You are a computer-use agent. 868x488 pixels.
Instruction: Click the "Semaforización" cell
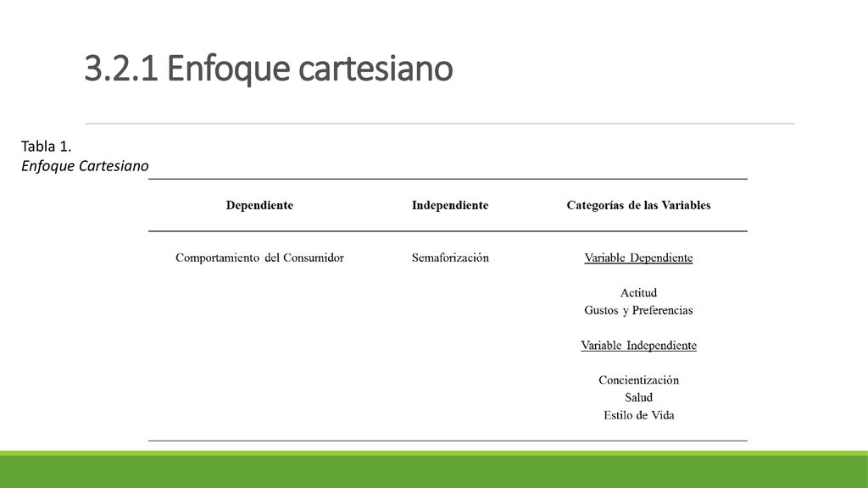tap(450, 258)
